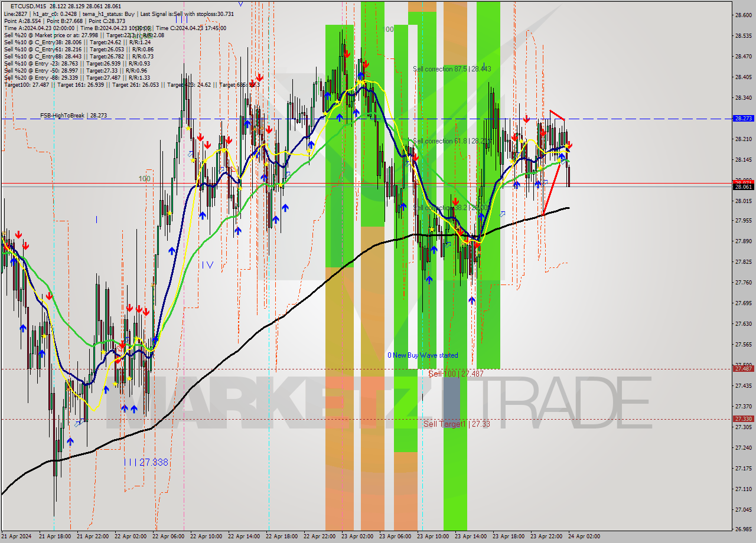
Task: Click the '21 Apr 18:00' time axis label
Action: (x=55, y=537)
